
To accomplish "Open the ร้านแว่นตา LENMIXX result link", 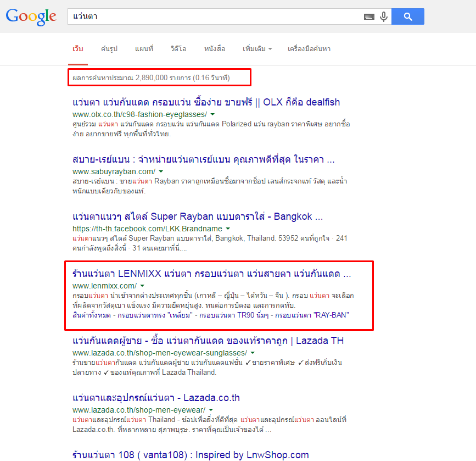I will pos(211,274).
